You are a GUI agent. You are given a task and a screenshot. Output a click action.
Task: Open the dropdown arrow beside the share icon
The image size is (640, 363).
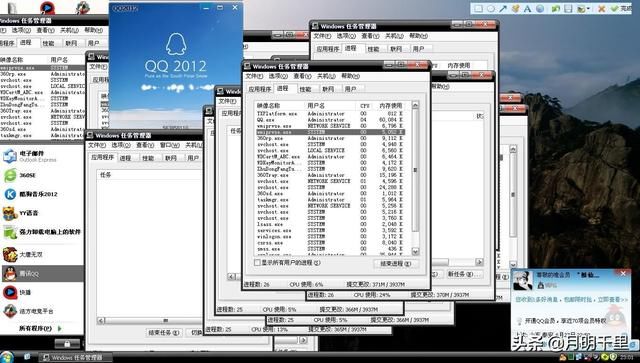pos(589,9)
